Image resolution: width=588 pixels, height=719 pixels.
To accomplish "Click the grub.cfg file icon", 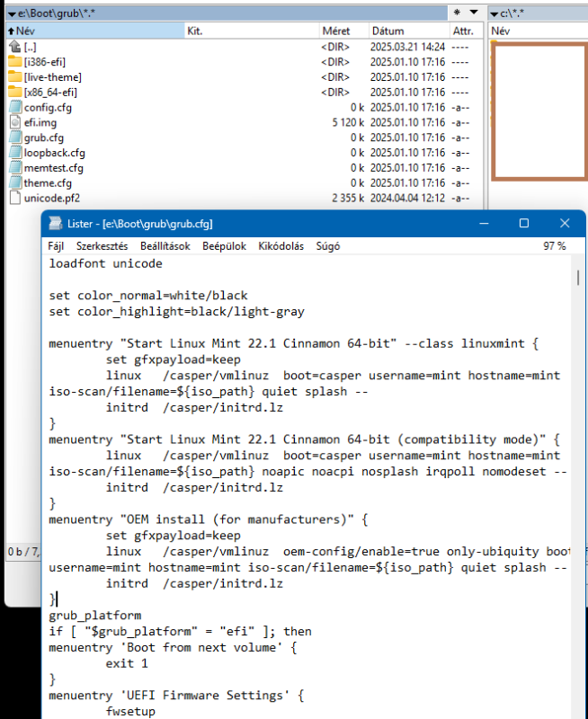I will coord(14,138).
